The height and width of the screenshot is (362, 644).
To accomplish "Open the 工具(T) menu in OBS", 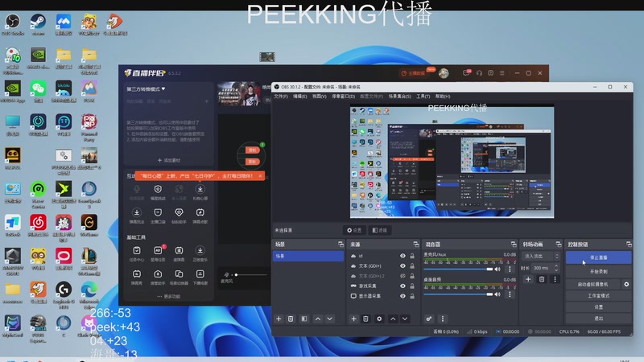I will (x=423, y=97).
